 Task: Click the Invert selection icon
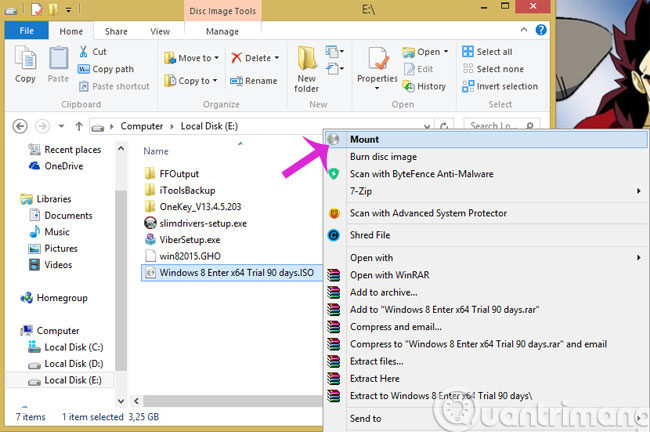coord(468,86)
